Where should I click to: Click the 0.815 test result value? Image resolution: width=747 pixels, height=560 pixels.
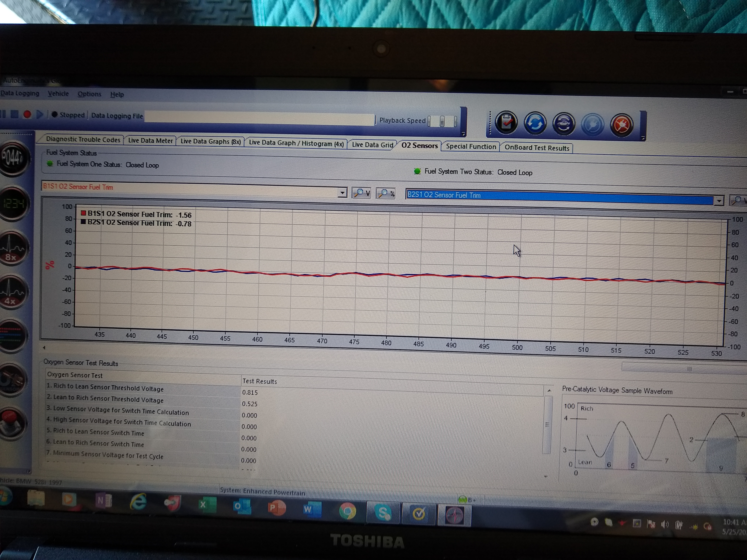coord(250,393)
